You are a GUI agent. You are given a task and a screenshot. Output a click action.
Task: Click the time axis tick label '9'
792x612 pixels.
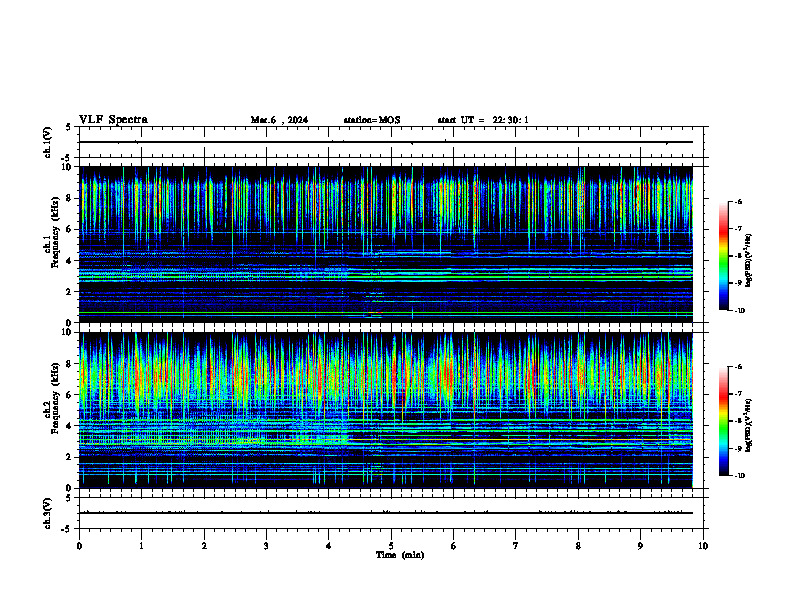point(640,546)
